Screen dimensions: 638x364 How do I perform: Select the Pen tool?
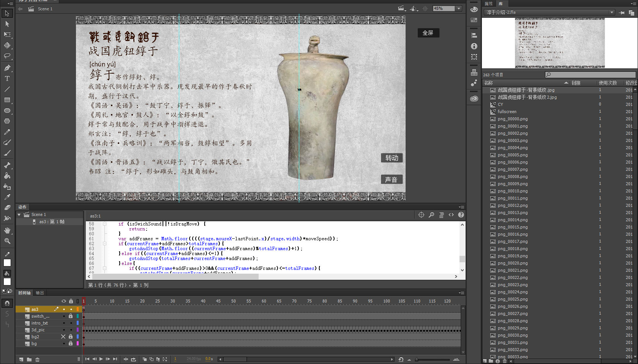point(7,68)
